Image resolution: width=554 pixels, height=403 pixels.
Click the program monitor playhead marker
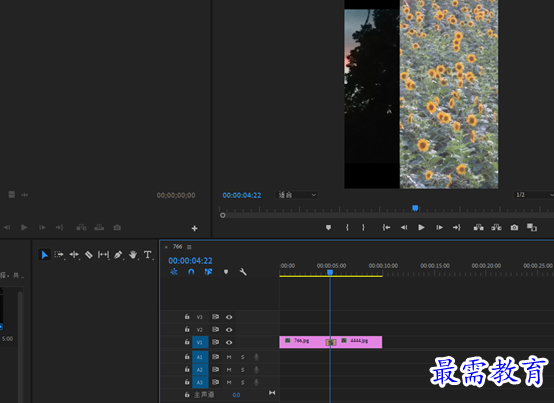click(415, 208)
